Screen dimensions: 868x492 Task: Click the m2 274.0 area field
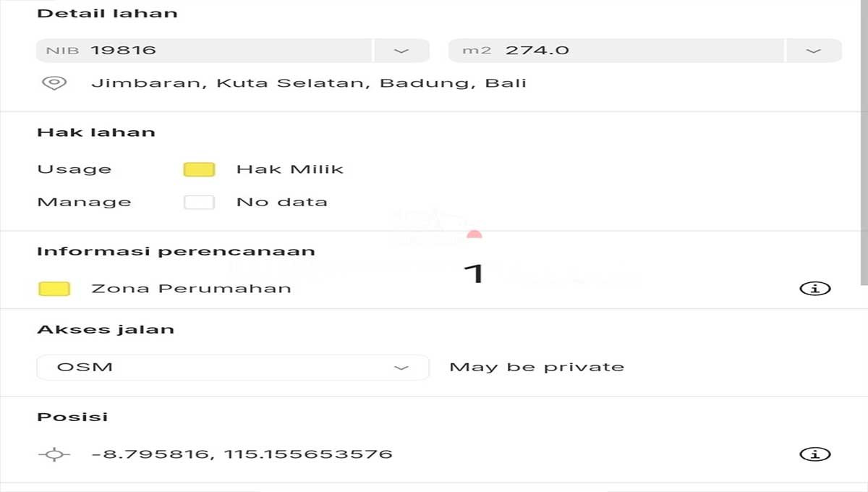(x=616, y=51)
